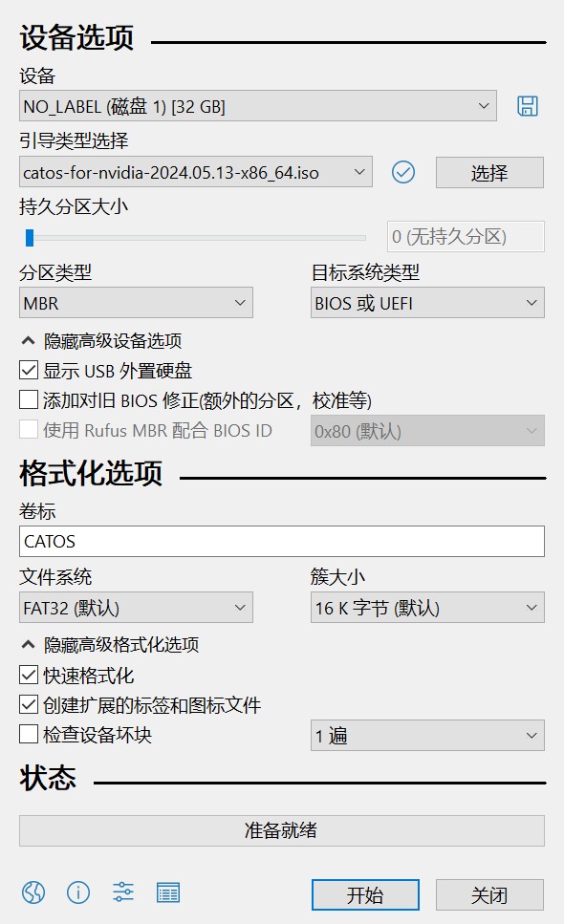Enable 添加对旧 BIOS 修正 checkbox

[29, 399]
